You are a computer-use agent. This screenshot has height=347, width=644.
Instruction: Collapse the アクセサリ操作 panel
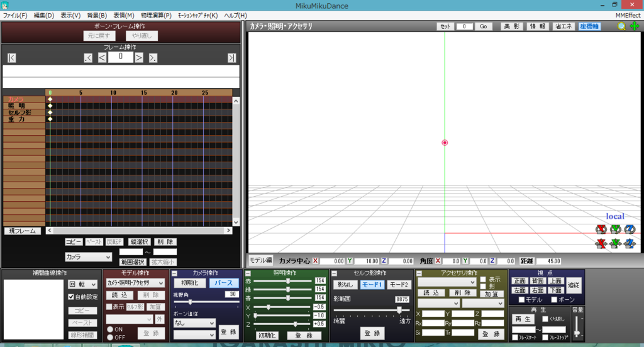[419, 273]
